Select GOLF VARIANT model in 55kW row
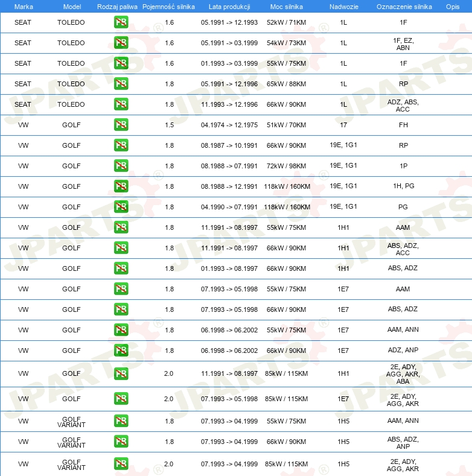472x476 pixels. (x=71, y=422)
